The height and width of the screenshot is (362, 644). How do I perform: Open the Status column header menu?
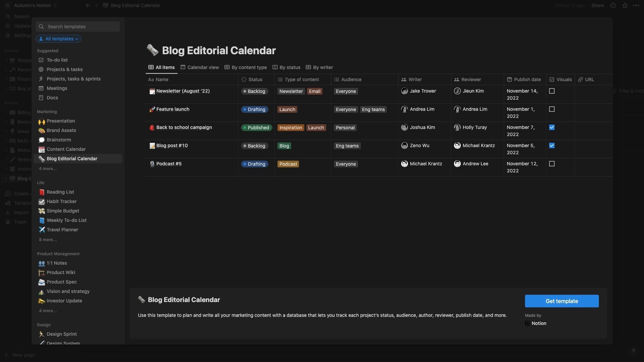(x=256, y=79)
